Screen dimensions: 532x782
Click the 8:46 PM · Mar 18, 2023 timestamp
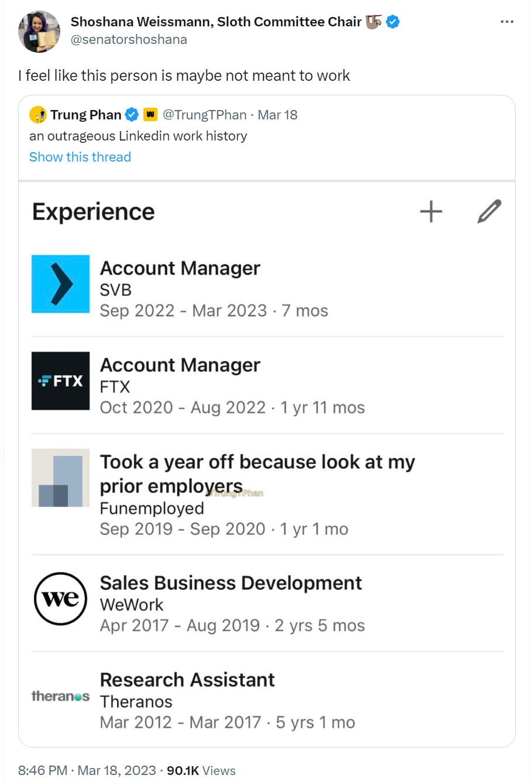coord(87,770)
